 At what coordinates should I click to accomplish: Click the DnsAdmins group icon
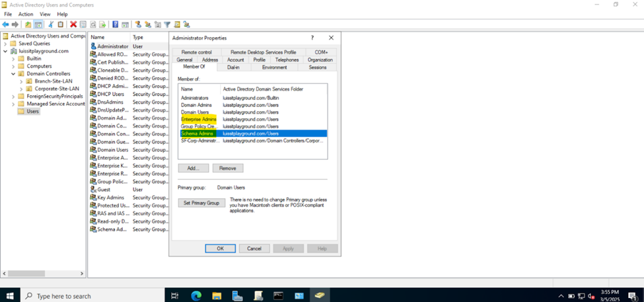(93, 102)
